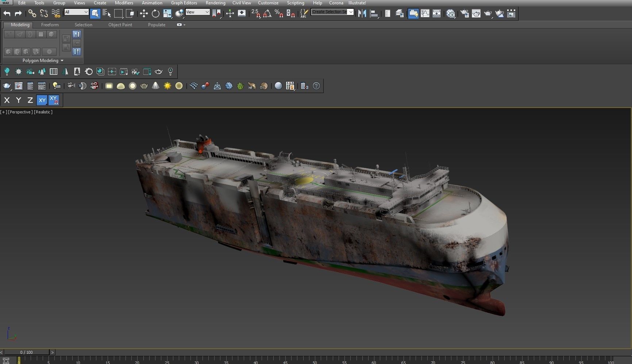The height and width of the screenshot is (364, 632).
Task: Click the Align tool icon
Action: [x=374, y=13]
